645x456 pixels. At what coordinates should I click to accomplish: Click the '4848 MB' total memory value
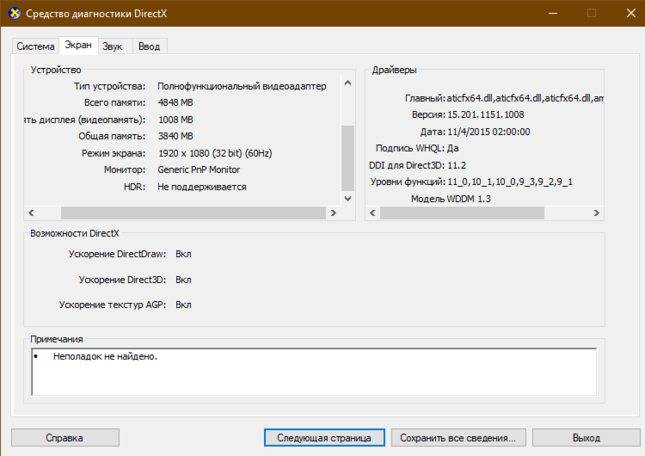click(x=176, y=103)
